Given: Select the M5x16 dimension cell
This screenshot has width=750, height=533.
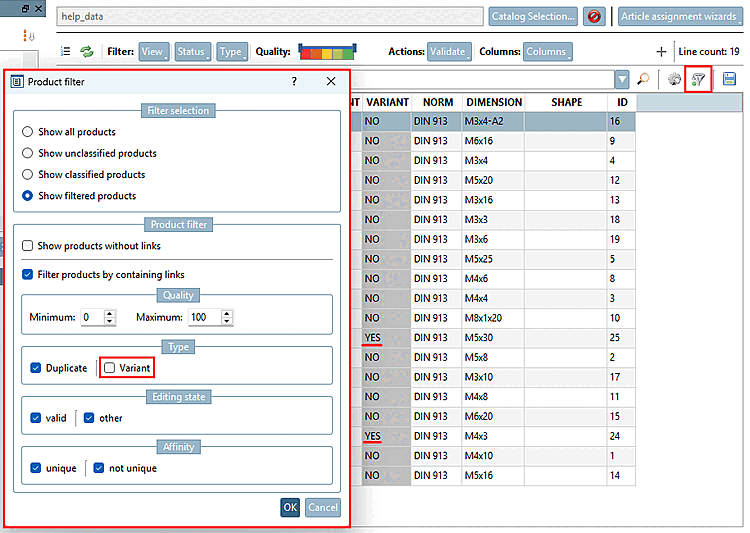Looking at the screenshot, I should (493, 475).
